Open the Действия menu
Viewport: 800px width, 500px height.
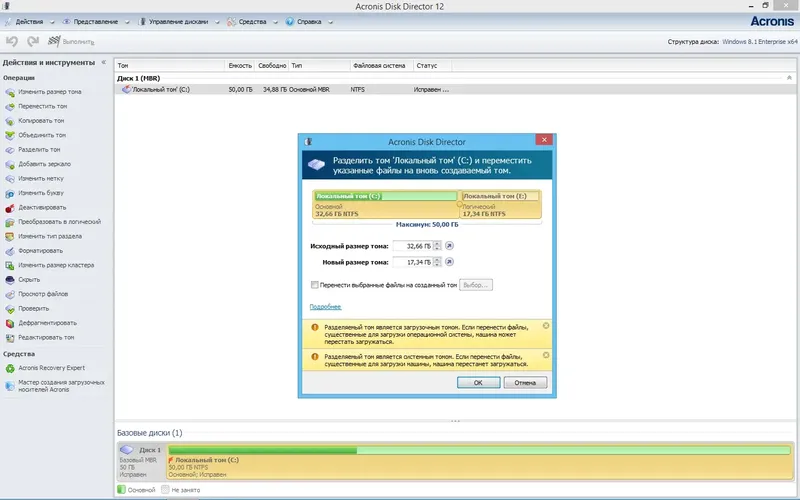coord(29,22)
